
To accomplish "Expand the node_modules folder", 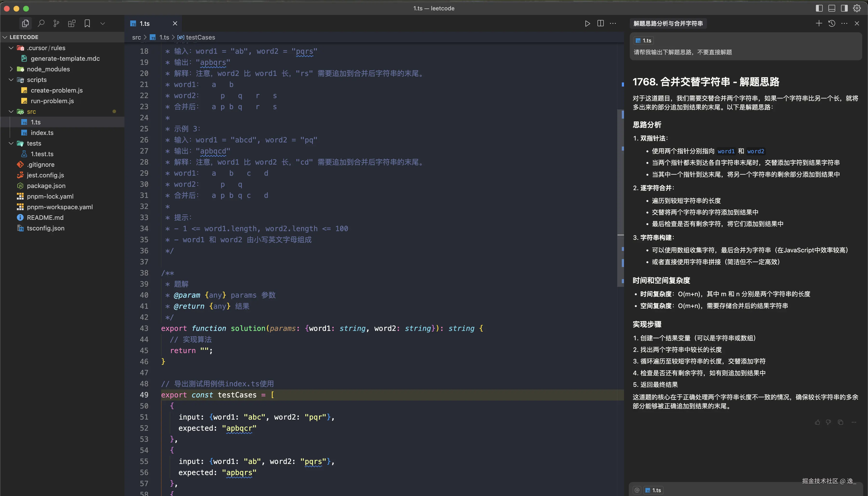I will (x=48, y=69).
